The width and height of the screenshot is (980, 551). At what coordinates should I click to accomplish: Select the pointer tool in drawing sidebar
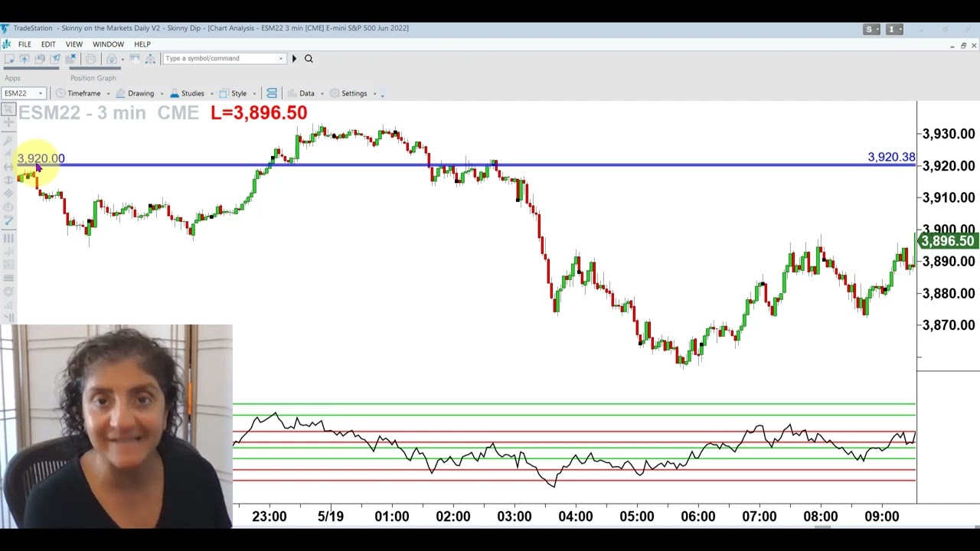tap(8, 110)
